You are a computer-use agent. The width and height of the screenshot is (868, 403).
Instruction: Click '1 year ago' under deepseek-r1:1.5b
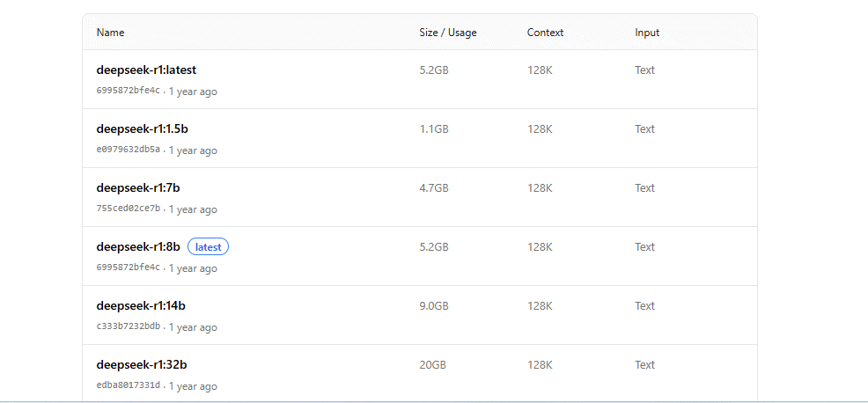coord(193,150)
